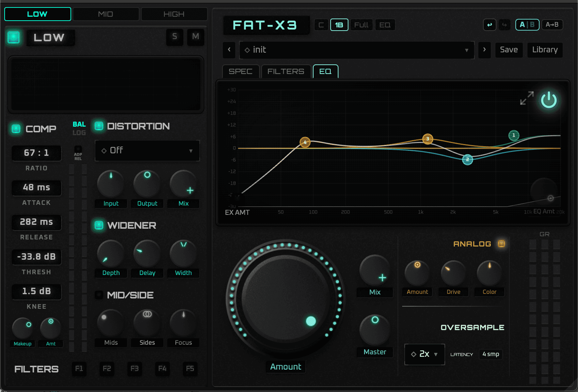
Task: Go to previous preset with left chevron
Action: (229, 50)
